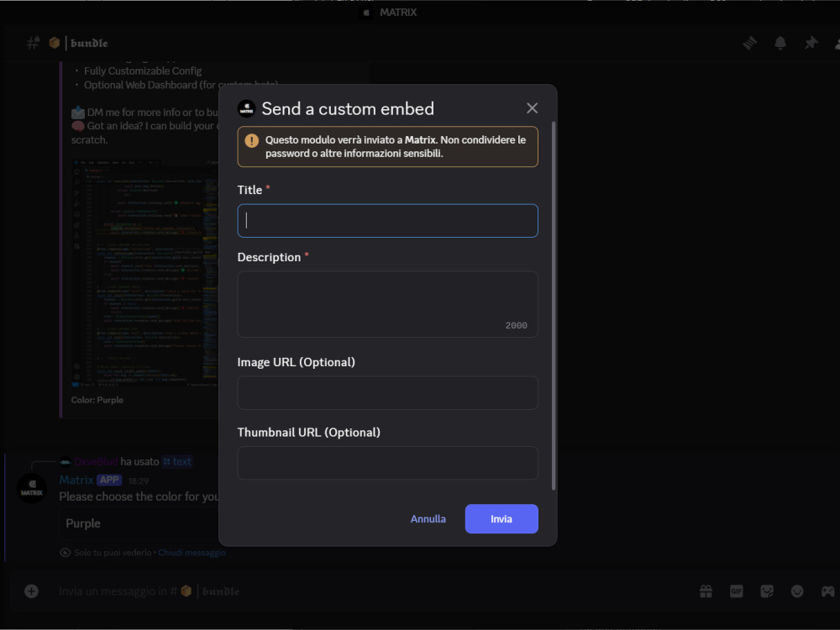Viewport: 840px width, 630px height.
Task: Open the Purple color selection dropdown
Action: coord(140,522)
